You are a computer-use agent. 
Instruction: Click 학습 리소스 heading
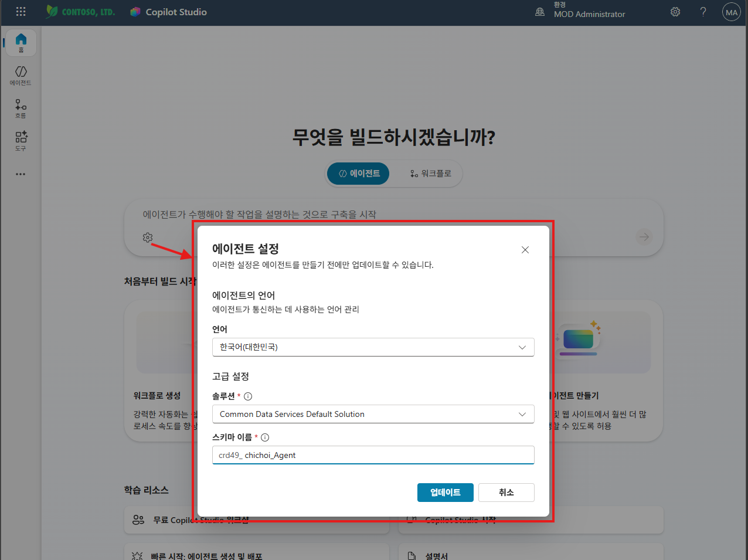pyautogui.click(x=146, y=490)
